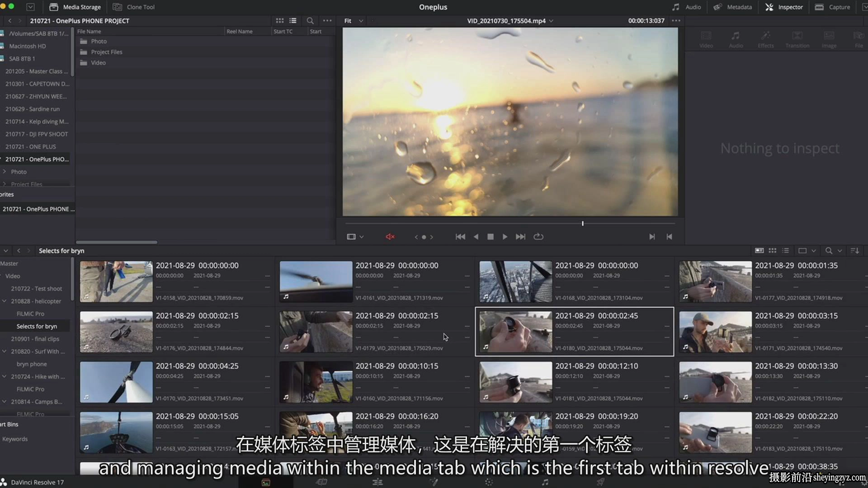868x488 pixels.
Task: Jump to last frame in viewer
Action: (x=520, y=237)
